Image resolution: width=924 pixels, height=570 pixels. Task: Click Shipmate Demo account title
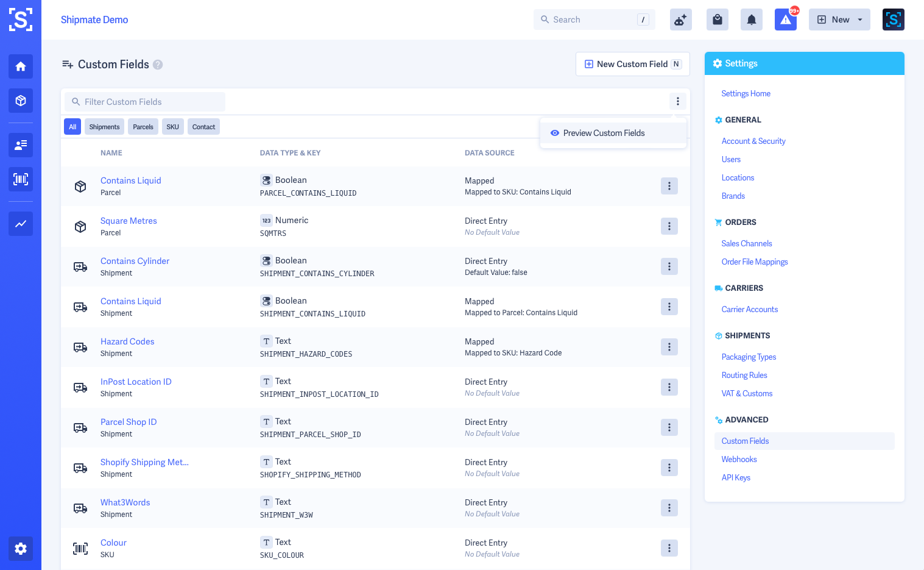[94, 20]
